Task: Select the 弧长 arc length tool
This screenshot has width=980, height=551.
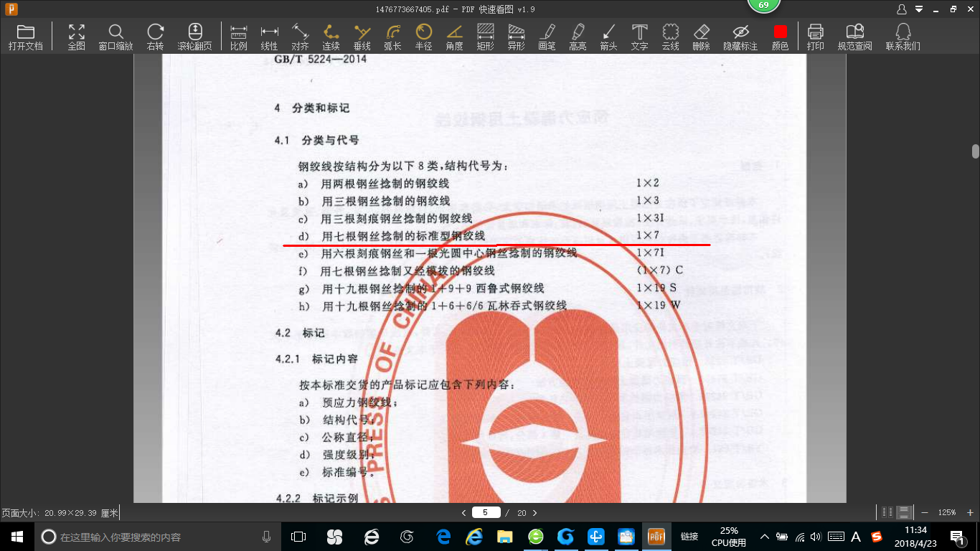Action: click(x=392, y=37)
